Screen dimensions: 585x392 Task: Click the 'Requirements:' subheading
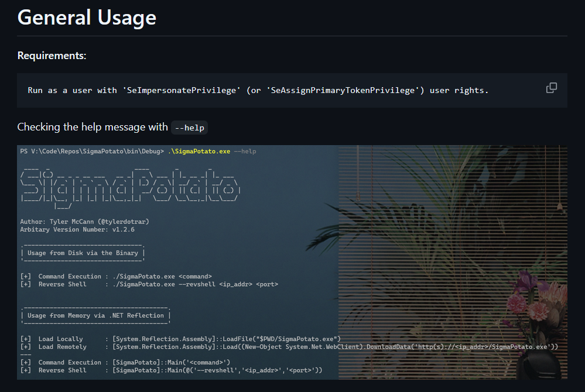pos(52,56)
